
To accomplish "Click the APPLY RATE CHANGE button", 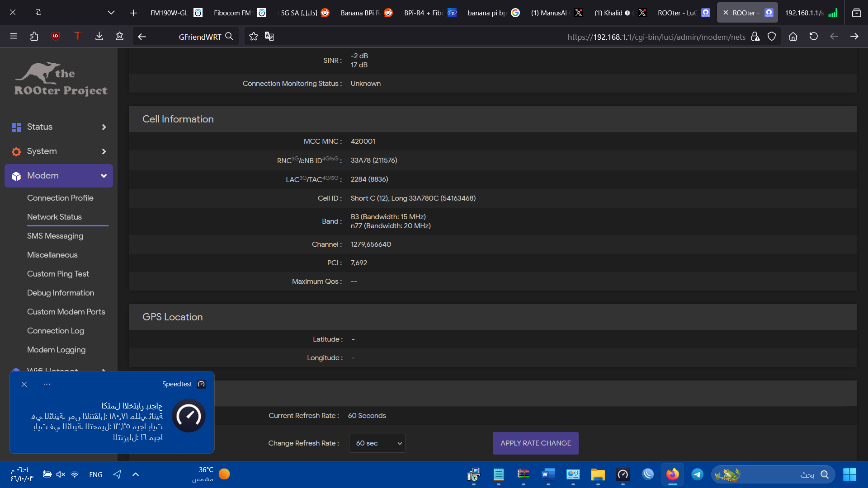I will click(x=536, y=443).
